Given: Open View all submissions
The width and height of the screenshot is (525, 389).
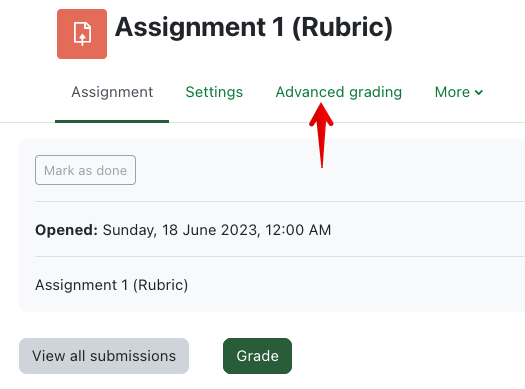Looking at the screenshot, I should tap(104, 356).
